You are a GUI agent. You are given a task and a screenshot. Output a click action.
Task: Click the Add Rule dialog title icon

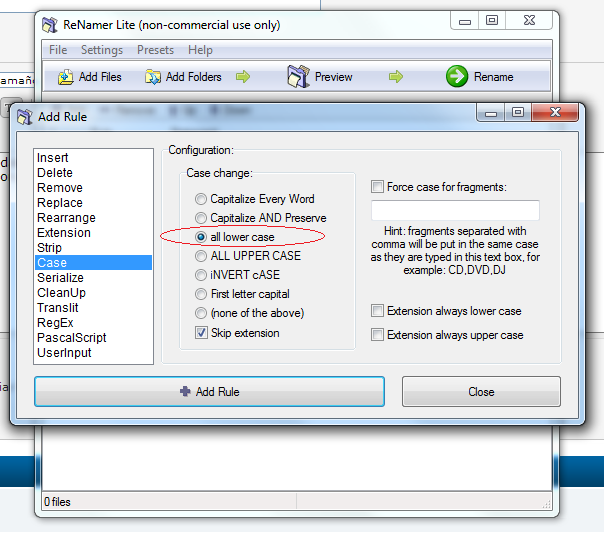(24, 117)
